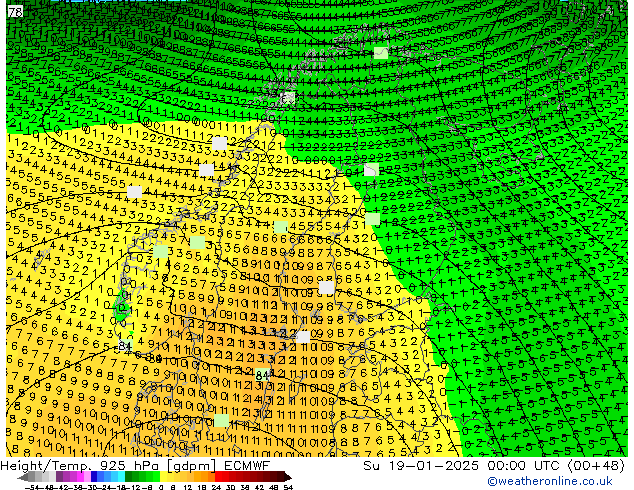The height and width of the screenshot is (490, 634).
Task: Click the 54 value under the color scale
Action: pyautogui.click(x=288, y=487)
